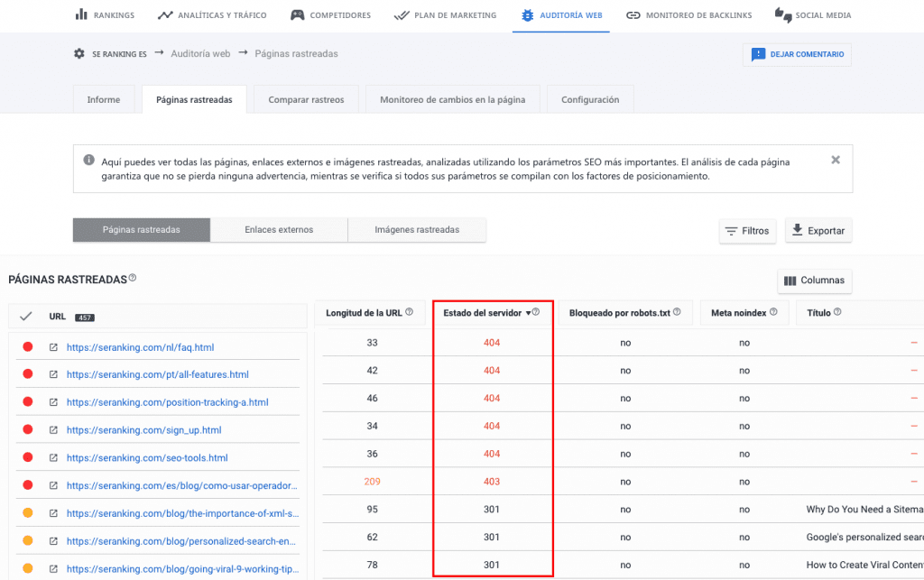The image size is (924, 580).
Task: Open the Columnas selector
Action: (x=815, y=281)
